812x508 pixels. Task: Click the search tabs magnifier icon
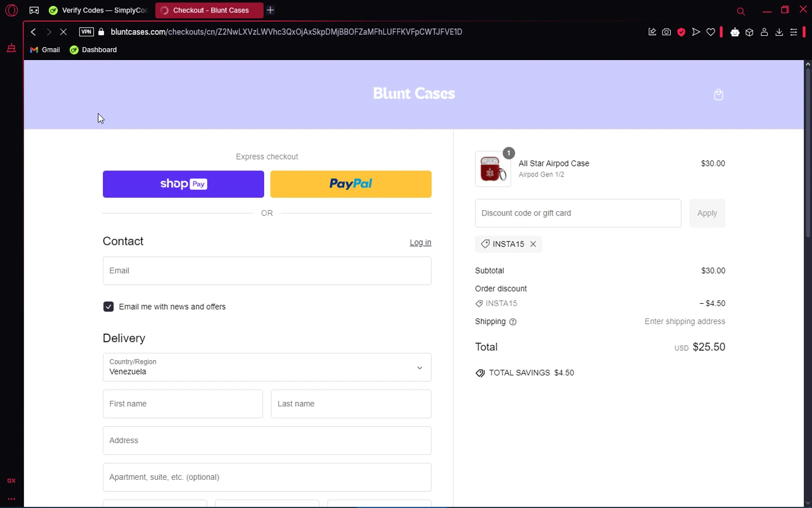741,11
